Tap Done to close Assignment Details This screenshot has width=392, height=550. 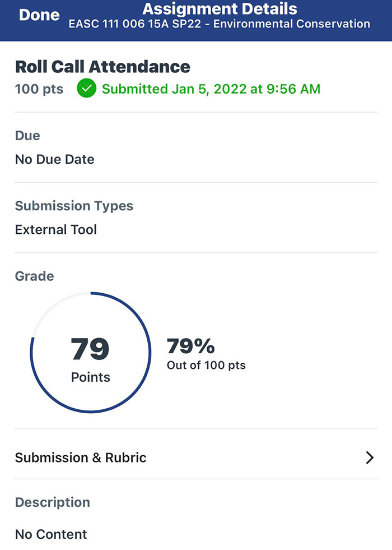(38, 15)
